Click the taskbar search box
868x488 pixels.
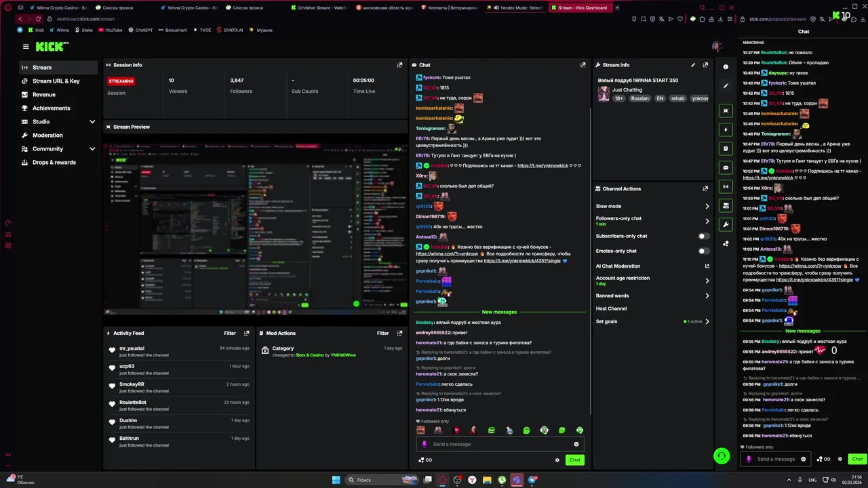383,480
